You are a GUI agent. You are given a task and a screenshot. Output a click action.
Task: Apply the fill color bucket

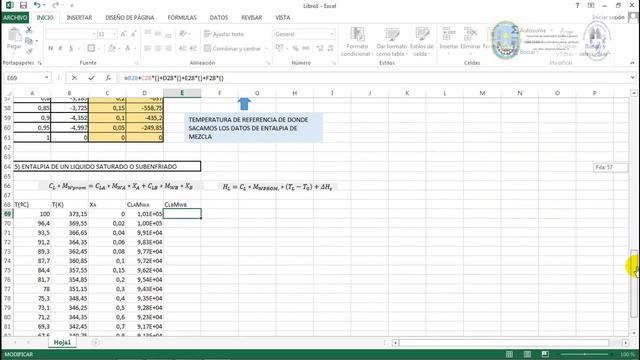(112, 48)
